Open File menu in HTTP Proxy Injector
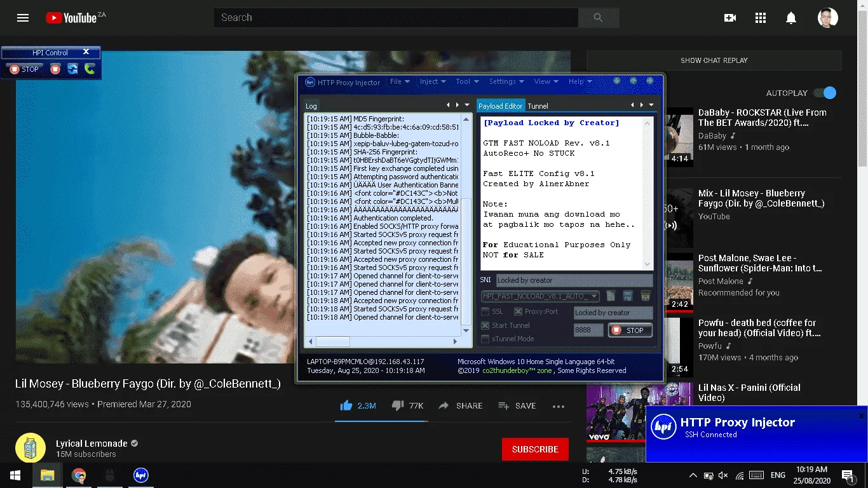This screenshot has height=488, width=868. pyautogui.click(x=400, y=81)
